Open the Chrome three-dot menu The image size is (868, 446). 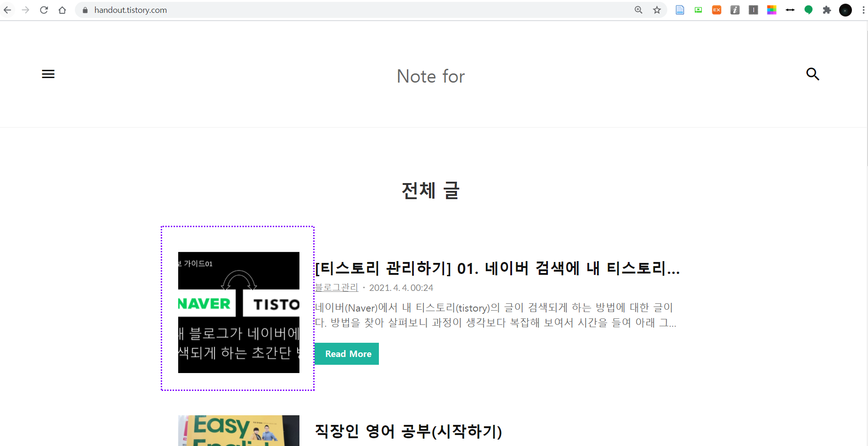[863, 10]
